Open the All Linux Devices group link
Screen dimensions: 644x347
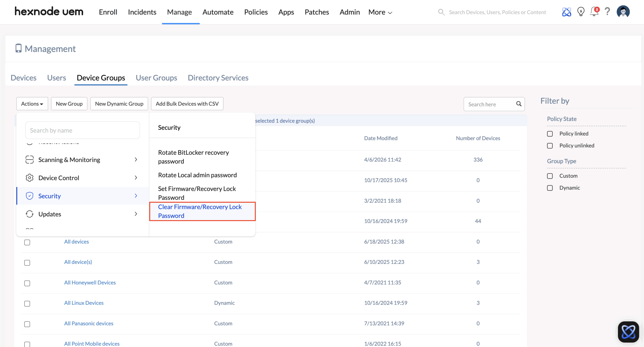[84, 303]
